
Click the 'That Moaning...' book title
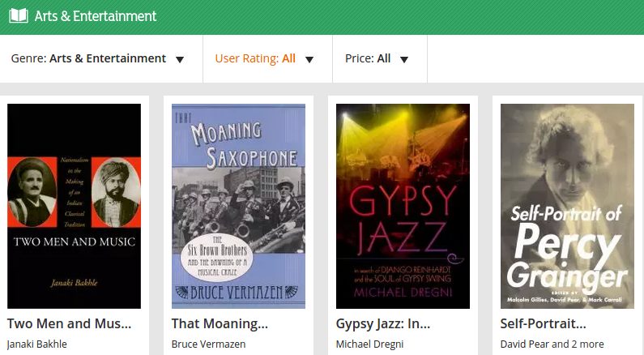[x=220, y=323]
